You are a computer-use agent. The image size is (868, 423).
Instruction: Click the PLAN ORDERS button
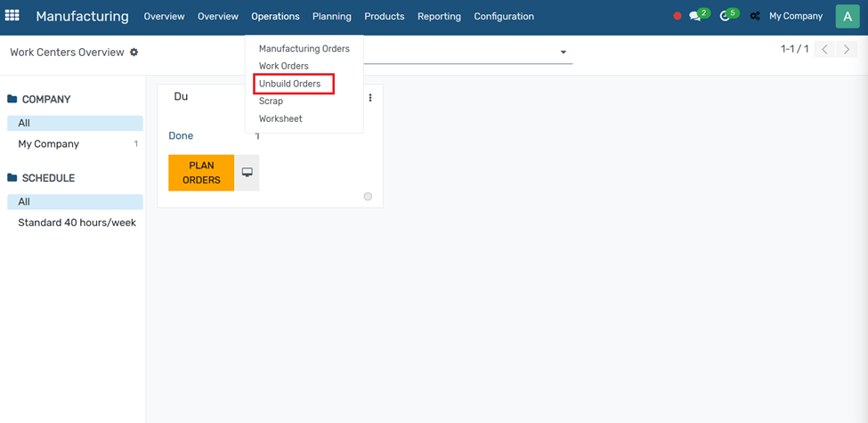(x=201, y=173)
